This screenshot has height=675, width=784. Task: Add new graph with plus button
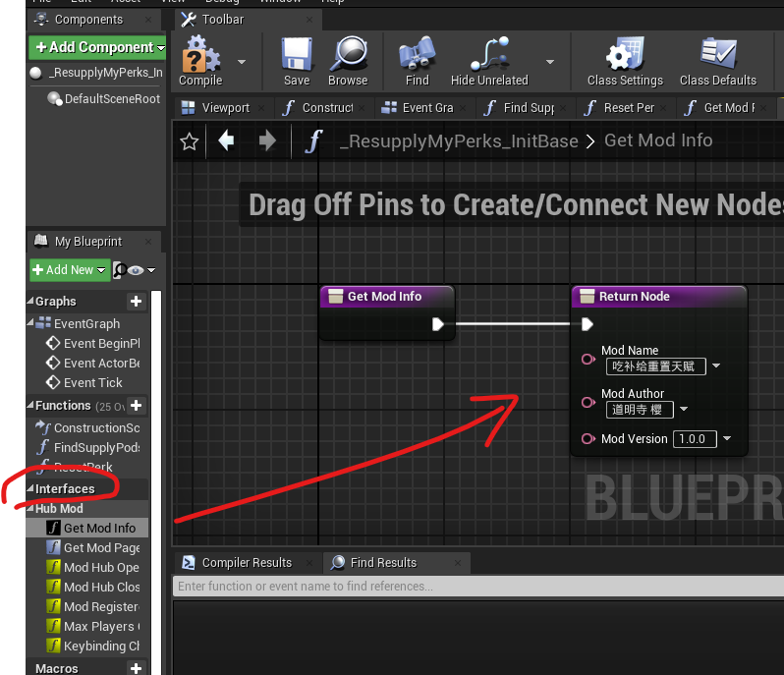[x=136, y=301]
